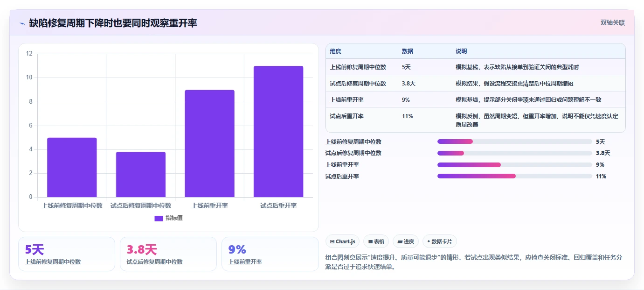This screenshot has width=644, height=290.
Task: Click the 试点后重开率 progress bar
Action: coord(515,176)
